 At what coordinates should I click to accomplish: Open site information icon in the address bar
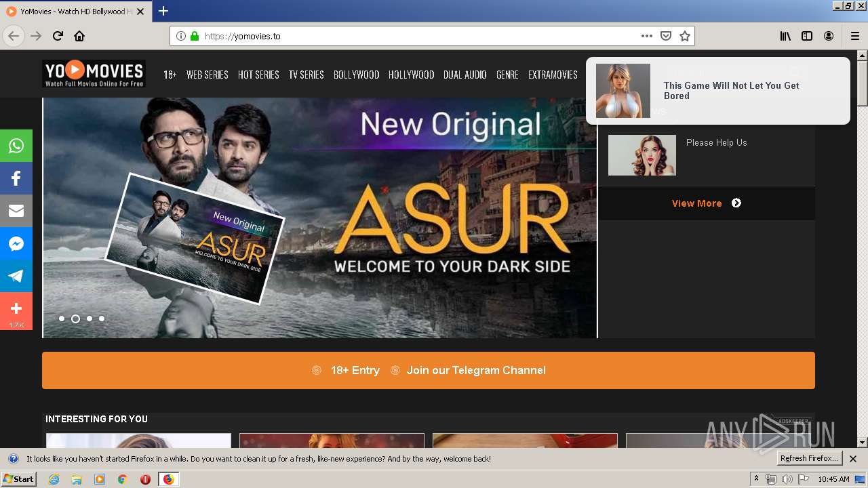[x=181, y=36]
